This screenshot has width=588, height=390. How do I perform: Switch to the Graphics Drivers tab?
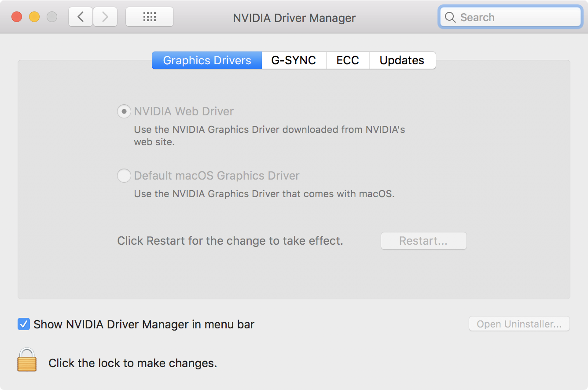(207, 60)
